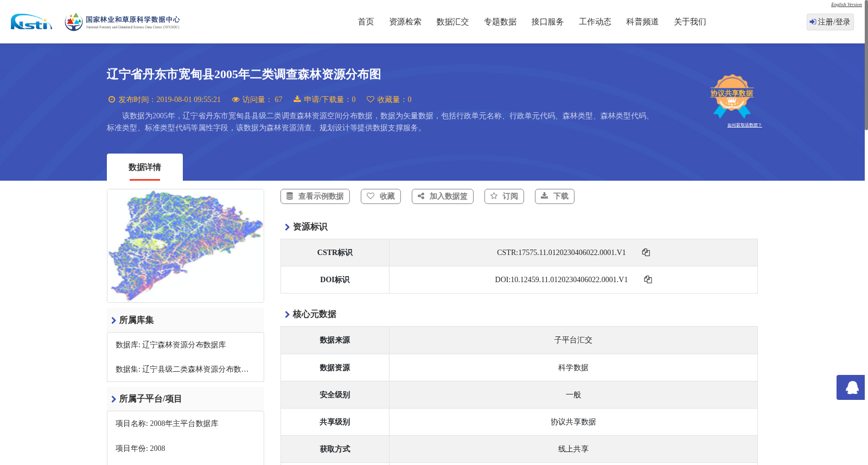The height and width of the screenshot is (465, 868).
Task: Click 加入数据篮 button
Action: [x=443, y=196]
